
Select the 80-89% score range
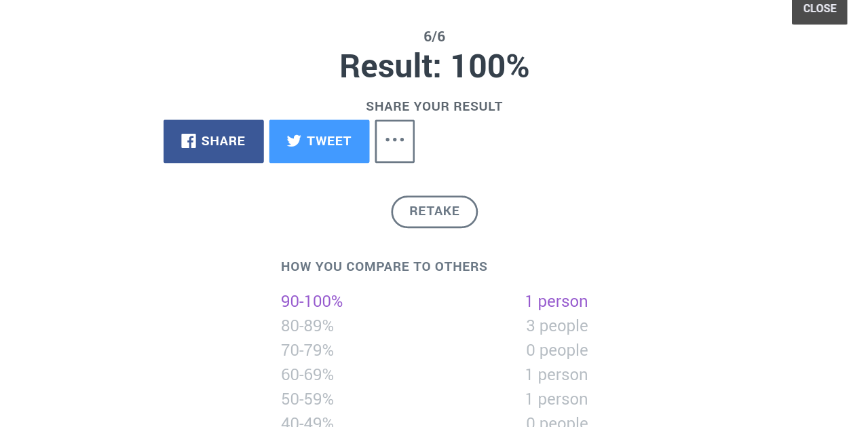307,326
